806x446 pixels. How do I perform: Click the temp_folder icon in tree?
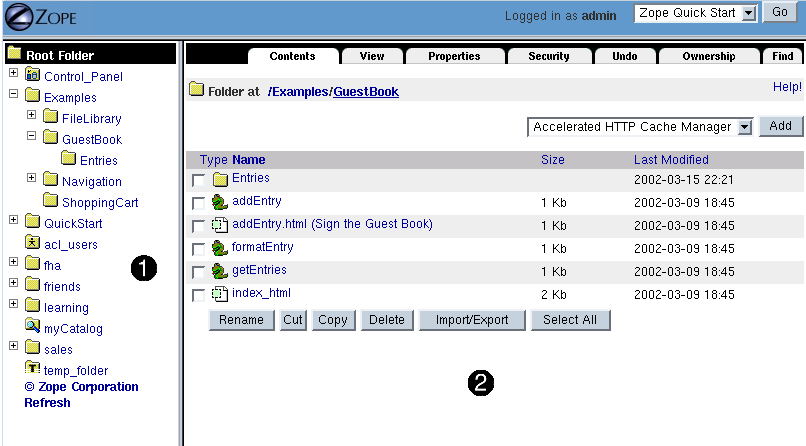tap(32, 369)
